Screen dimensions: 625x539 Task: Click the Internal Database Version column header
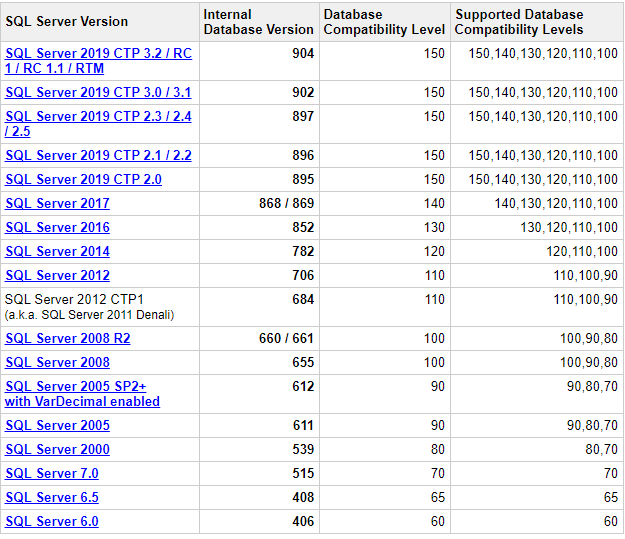(259, 22)
